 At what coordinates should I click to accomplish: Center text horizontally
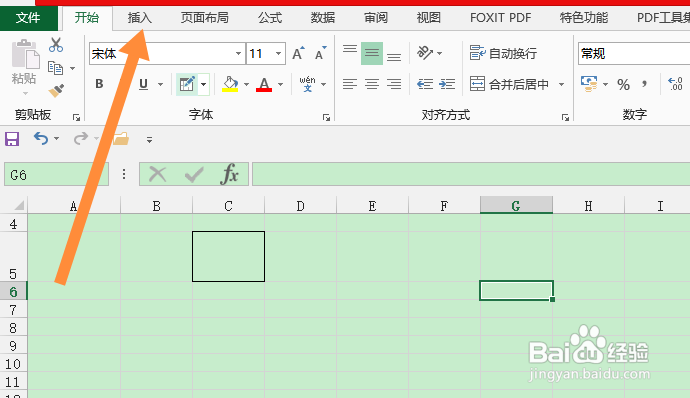tap(372, 84)
